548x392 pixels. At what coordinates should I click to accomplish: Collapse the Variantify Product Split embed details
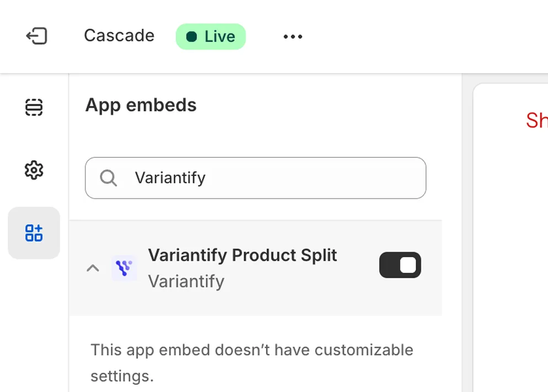coord(93,268)
